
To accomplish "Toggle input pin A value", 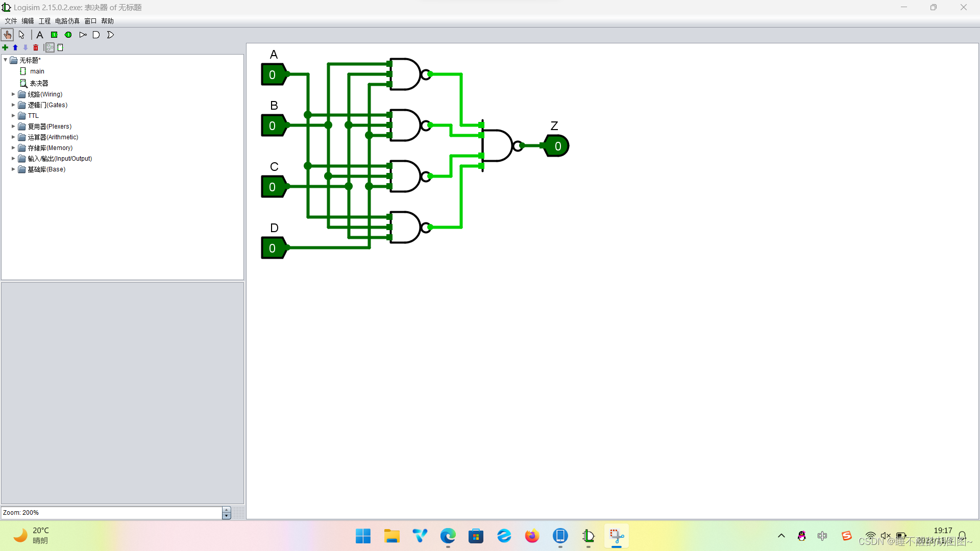I will click(272, 75).
